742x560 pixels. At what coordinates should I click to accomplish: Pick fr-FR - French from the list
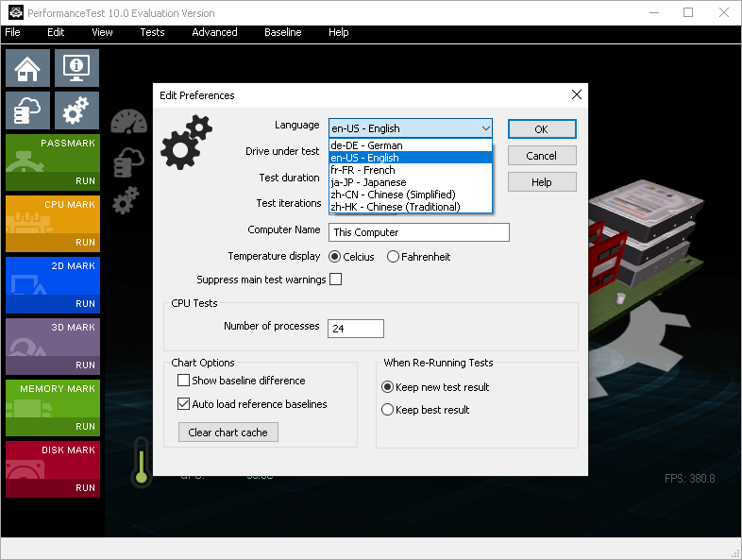click(411, 170)
